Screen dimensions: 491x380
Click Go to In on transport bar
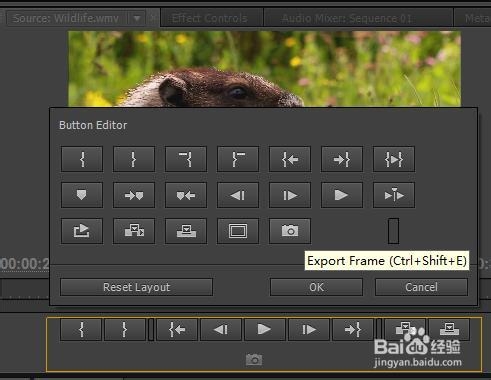[x=177, y=329]
